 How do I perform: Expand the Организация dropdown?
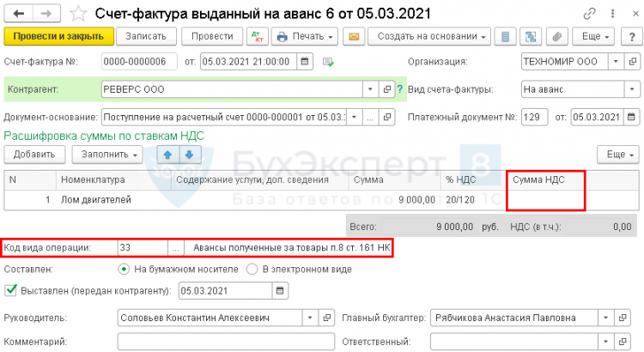pyautogui.click(x=616, y=62)
